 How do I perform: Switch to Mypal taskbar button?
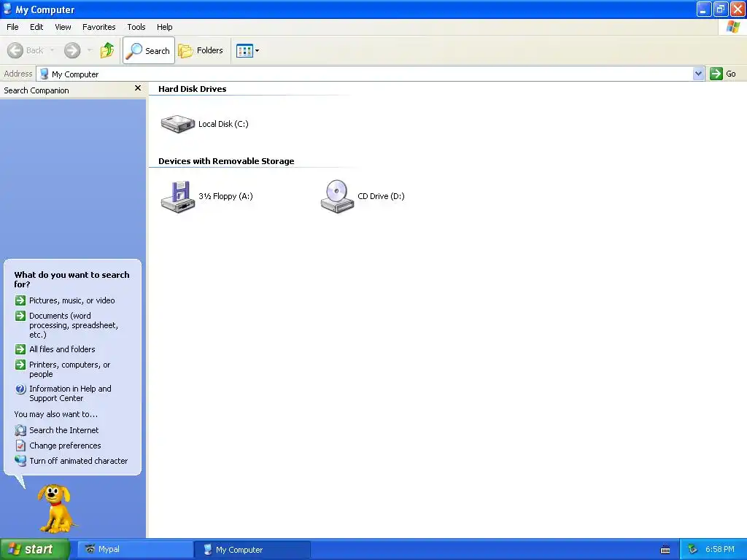(x=135, y=550)
